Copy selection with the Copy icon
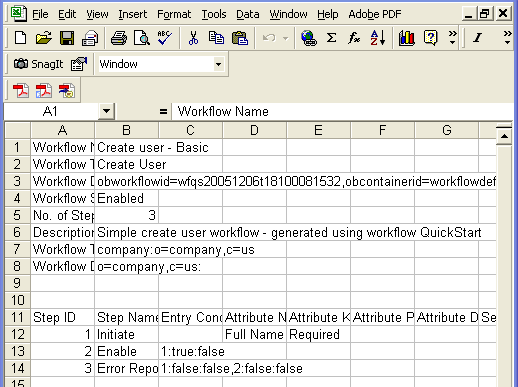Screen dimensions: 518x387 click(x=216, y=38)
